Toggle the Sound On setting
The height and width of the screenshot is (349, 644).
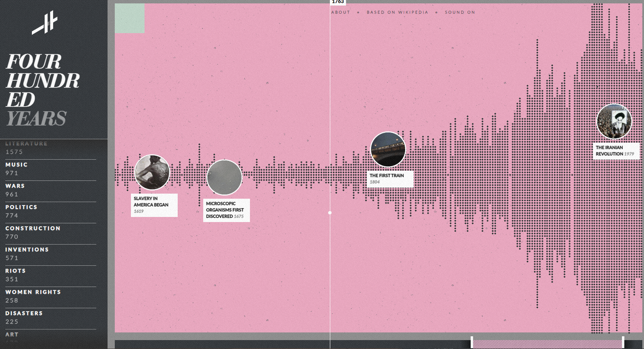[x=460, y=12]
